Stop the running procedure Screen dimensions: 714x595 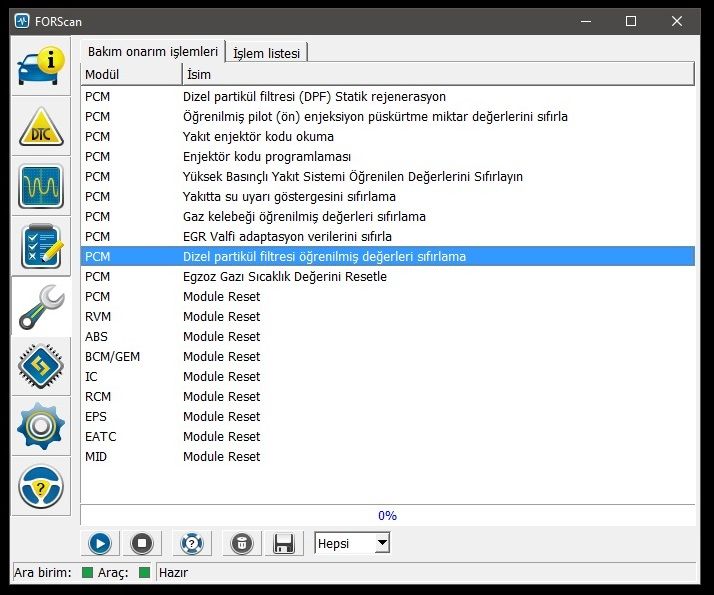coord(142,543)
